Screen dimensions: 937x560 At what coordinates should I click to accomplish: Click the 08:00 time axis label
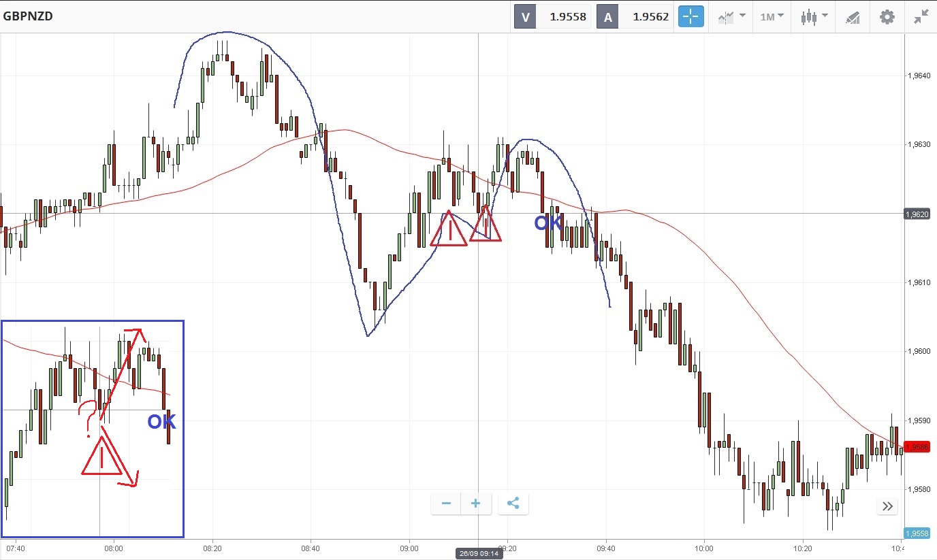point(114,548)
